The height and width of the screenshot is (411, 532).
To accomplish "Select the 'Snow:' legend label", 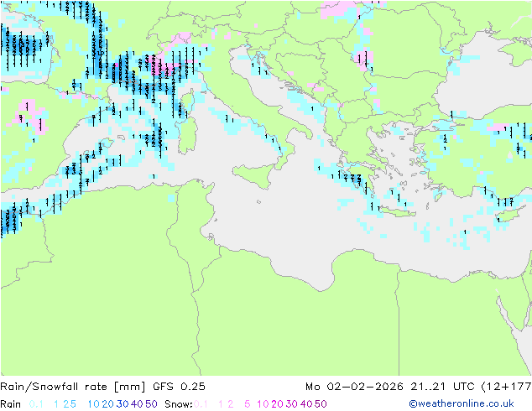I will [179, 404].
